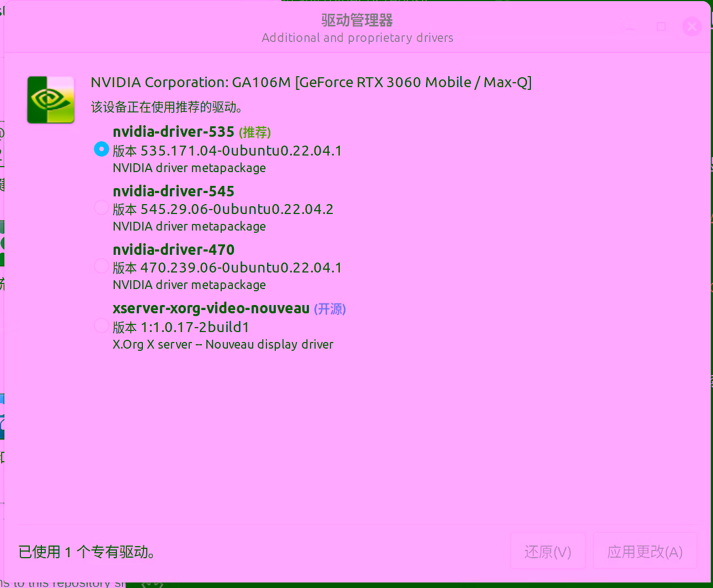Close the 驱动管理器 window
This screenshot has height=588, width=713.
692,26
